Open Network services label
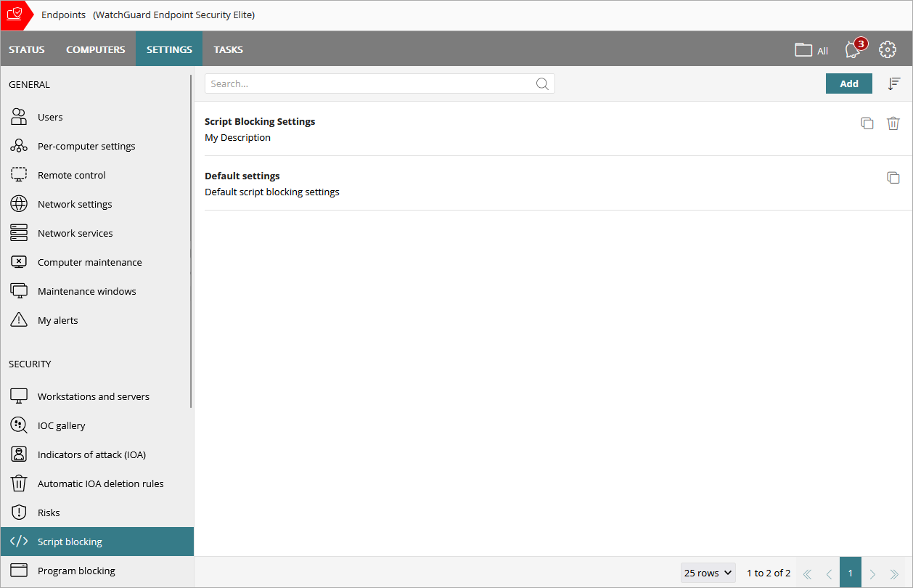913x588 pixels. (x=75, y=233)
